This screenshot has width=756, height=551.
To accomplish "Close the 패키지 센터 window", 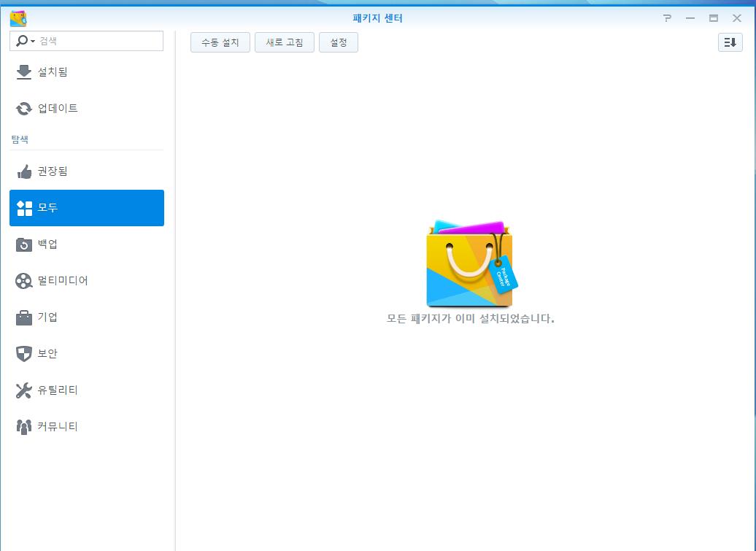I will [737, 18].
